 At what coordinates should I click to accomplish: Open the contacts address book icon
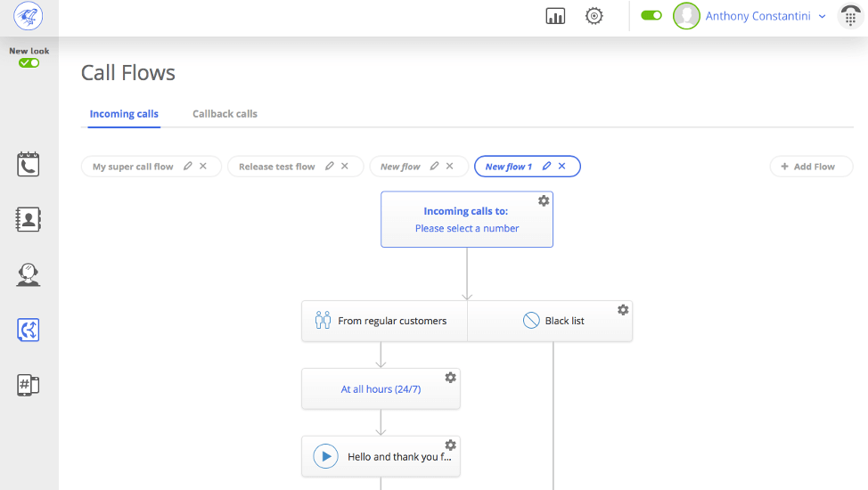(x=29, y=219)
